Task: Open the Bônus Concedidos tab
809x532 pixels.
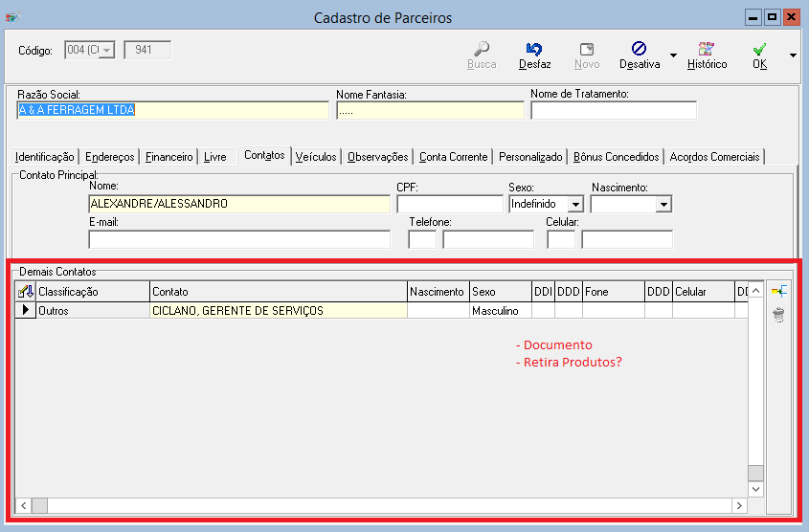Action: coord(616,157)
